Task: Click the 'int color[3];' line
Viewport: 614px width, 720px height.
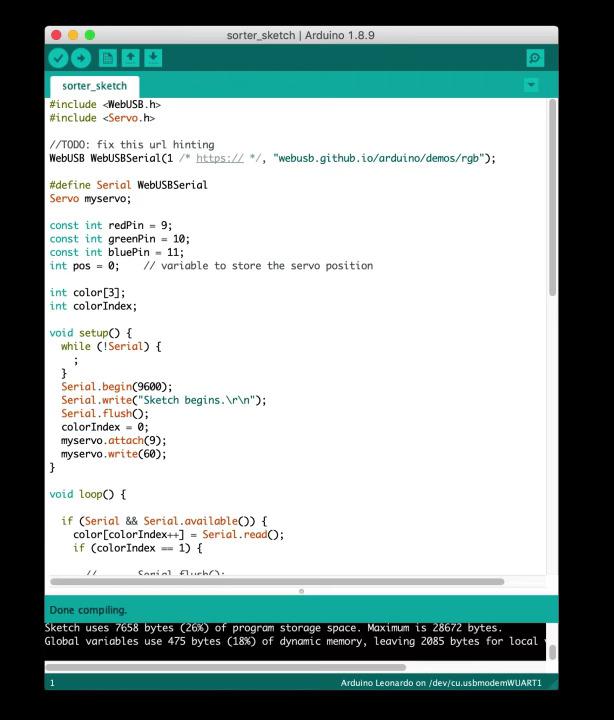Action: pyautogui.click(x=87, y=293)
